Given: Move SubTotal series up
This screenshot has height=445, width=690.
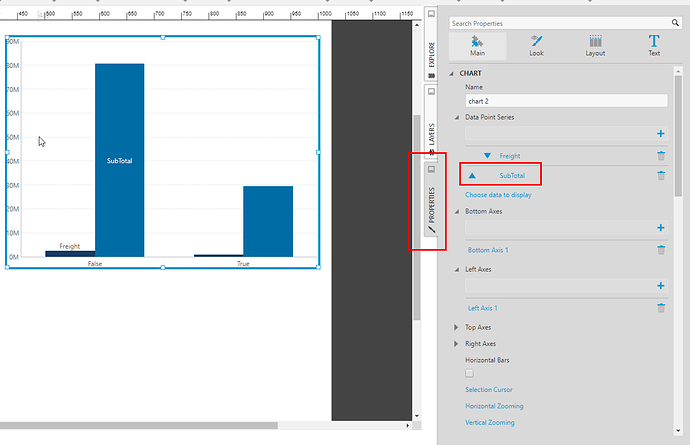Looking at the screenshot, I should click(472, 175).
